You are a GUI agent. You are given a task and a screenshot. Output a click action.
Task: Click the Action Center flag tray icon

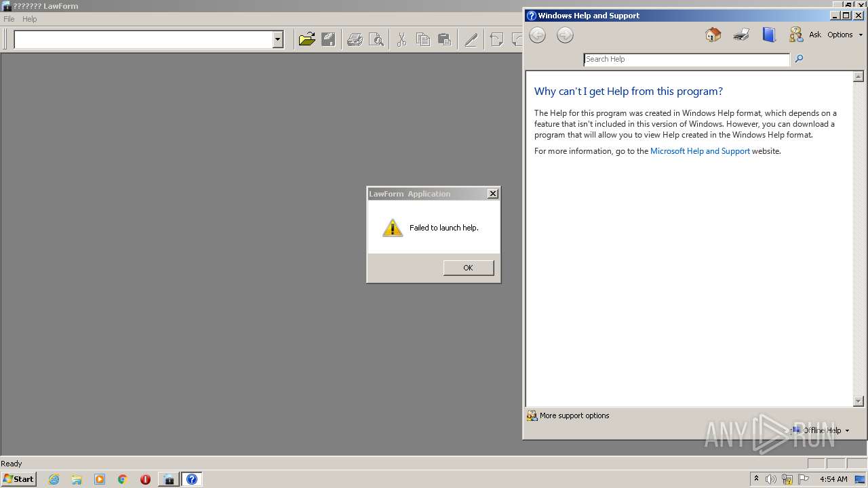click(804, 479)
